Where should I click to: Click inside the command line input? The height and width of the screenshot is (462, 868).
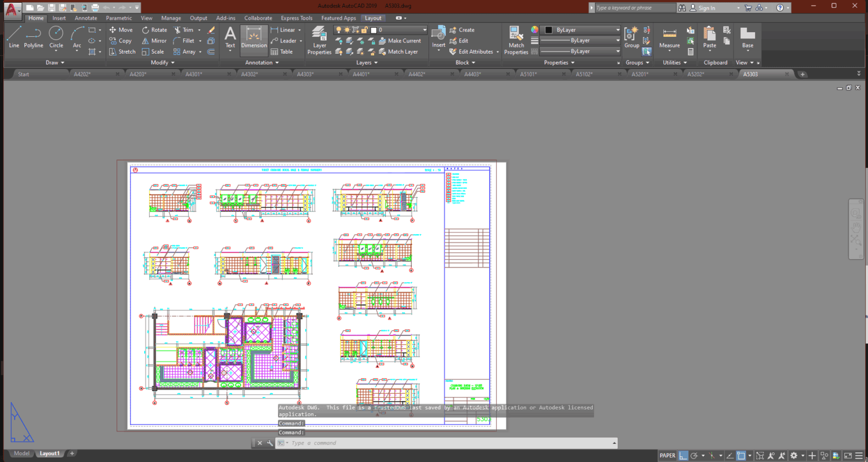(396, 443)
